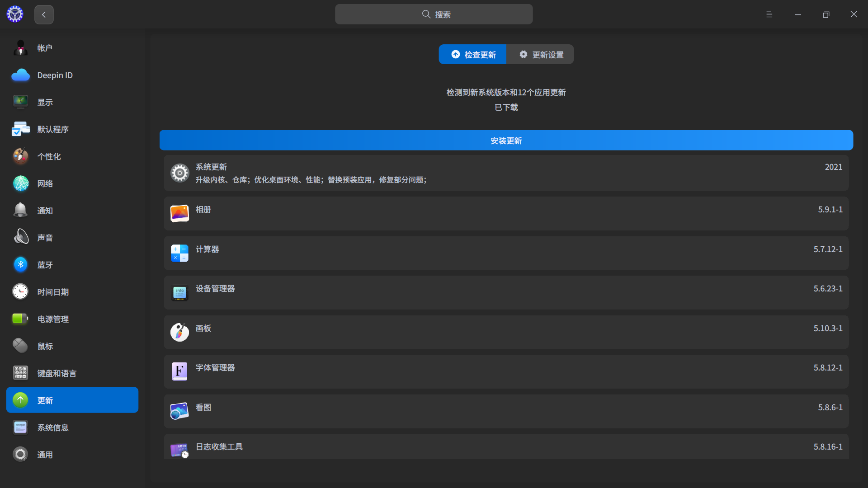The image size is (868, 488).
Task: Switch to the 检查更新 tab
Action: [472, 54]
